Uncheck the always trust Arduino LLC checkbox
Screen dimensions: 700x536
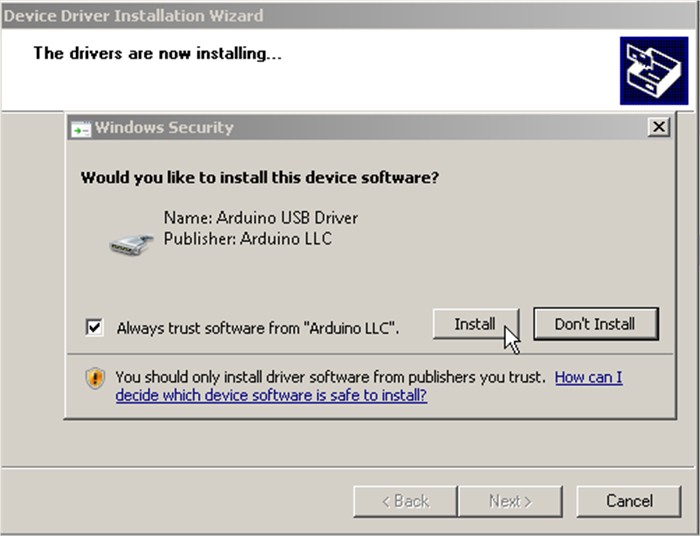click(95, 326)
